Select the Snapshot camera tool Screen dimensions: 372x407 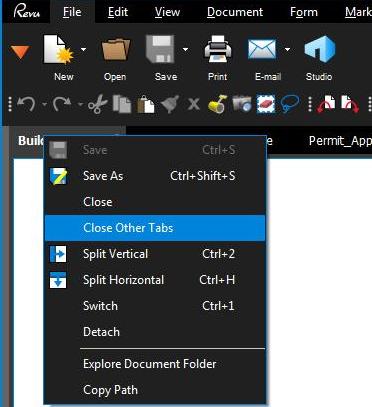tap(242, 104)
